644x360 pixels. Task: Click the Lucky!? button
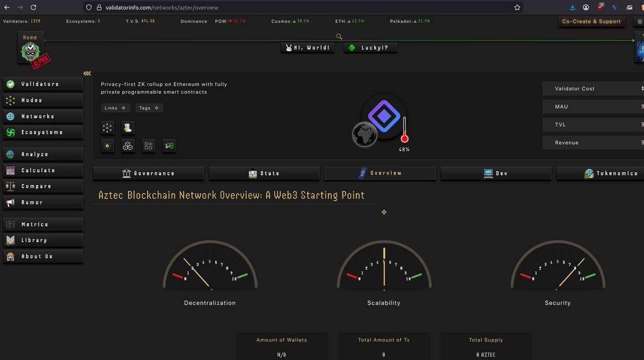tap(371, 48)
